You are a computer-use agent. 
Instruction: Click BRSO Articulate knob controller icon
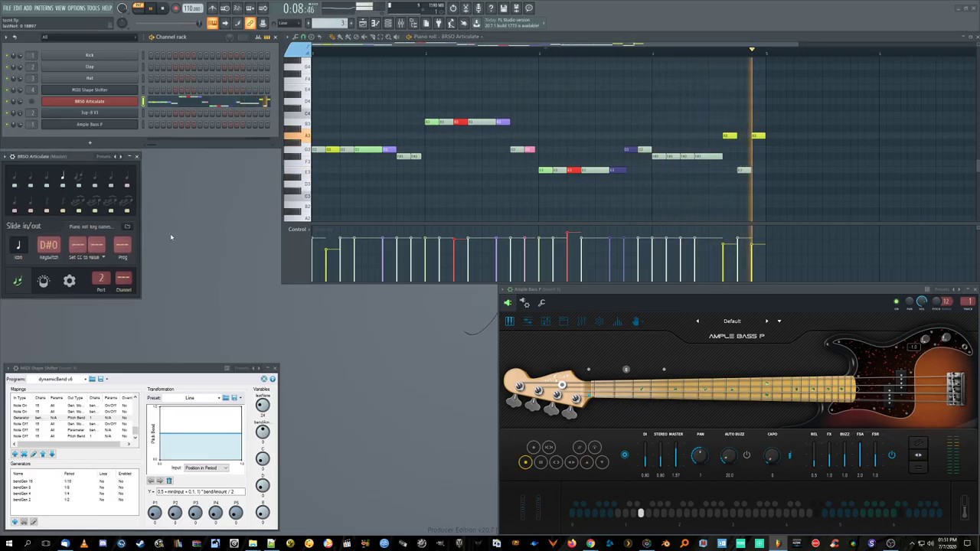point(44,282)
